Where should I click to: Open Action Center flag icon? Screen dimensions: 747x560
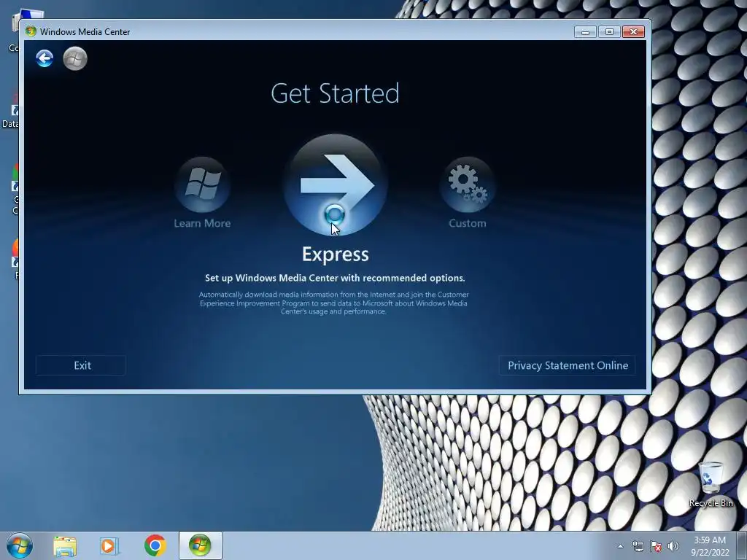pyautogui.click(x=656, y=546)
